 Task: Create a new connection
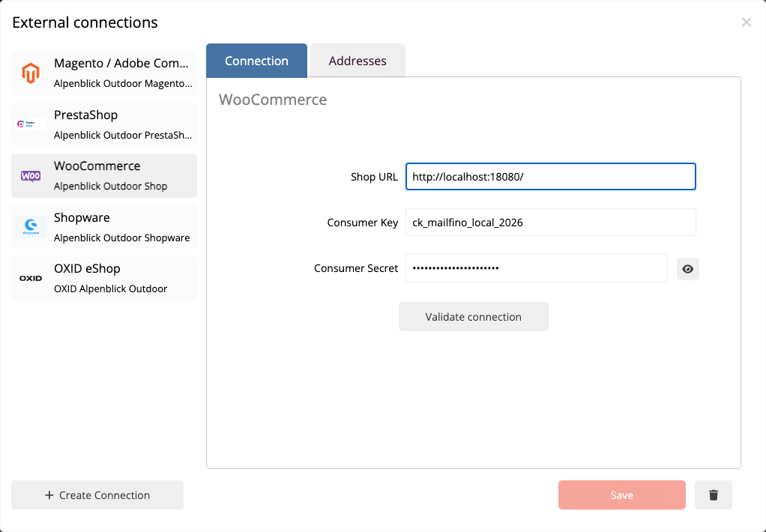pos(97,495)
